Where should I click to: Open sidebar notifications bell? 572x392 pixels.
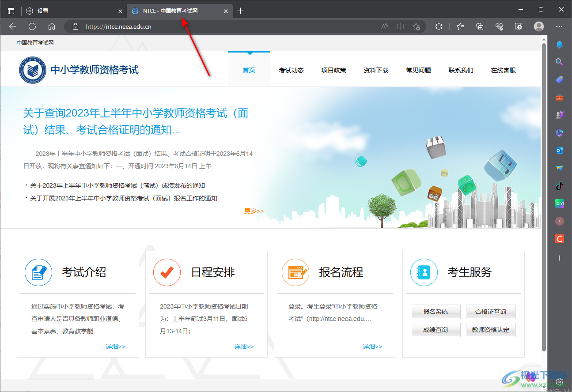[560, 45]
